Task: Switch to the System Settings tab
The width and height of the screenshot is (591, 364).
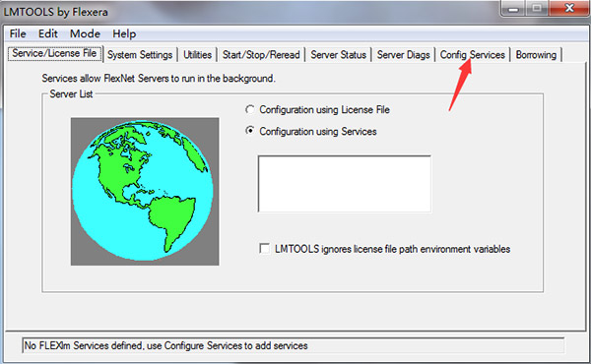Action: 140,55
